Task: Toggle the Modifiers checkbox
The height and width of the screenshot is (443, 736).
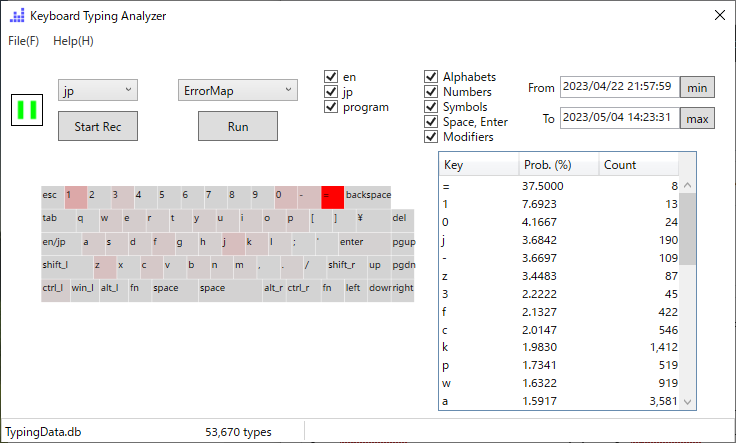Action: (431, 137)
